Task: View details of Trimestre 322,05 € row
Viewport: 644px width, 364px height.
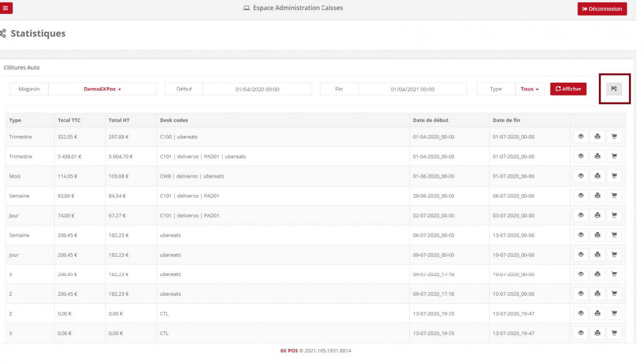Action: (x=581, y=137)
